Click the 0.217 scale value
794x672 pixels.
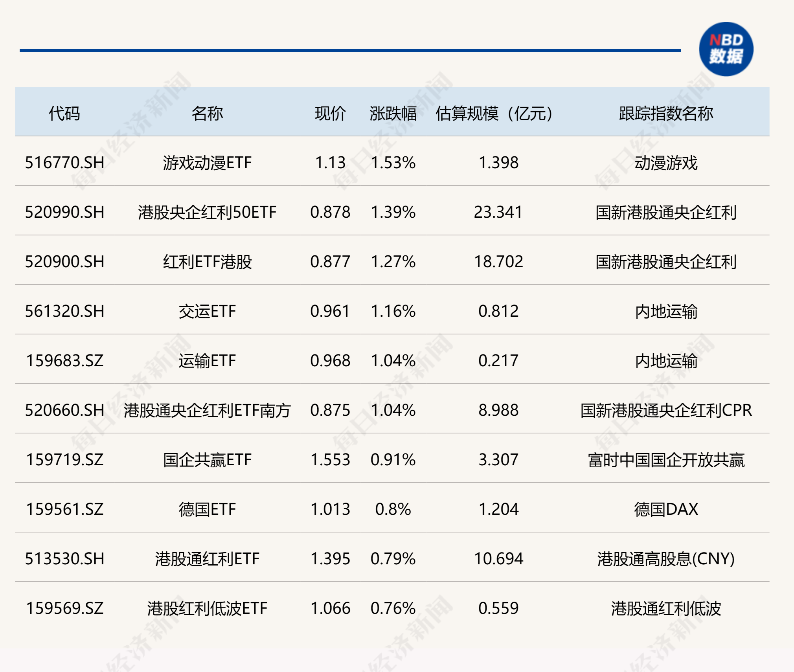point(498,361)
